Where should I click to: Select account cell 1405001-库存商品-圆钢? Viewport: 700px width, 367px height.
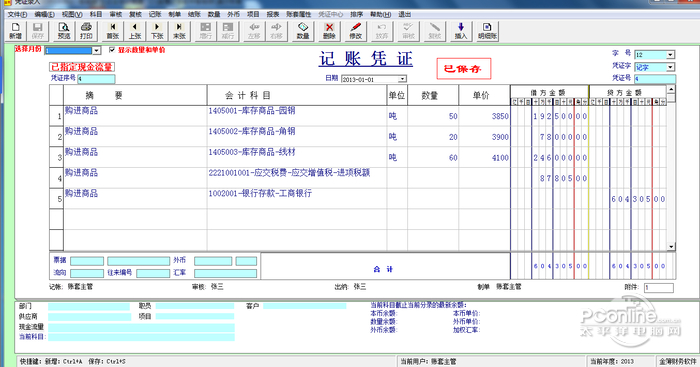(297, 116)
